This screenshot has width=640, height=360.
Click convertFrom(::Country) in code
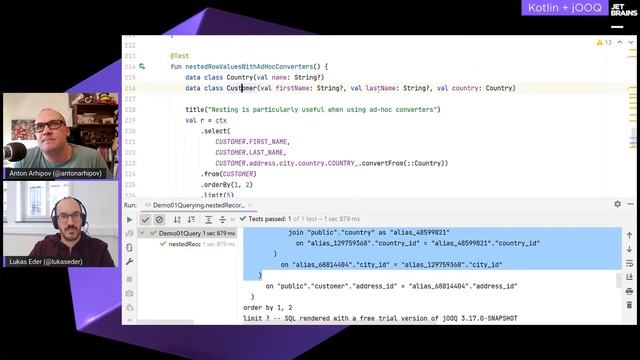point(405,163)
